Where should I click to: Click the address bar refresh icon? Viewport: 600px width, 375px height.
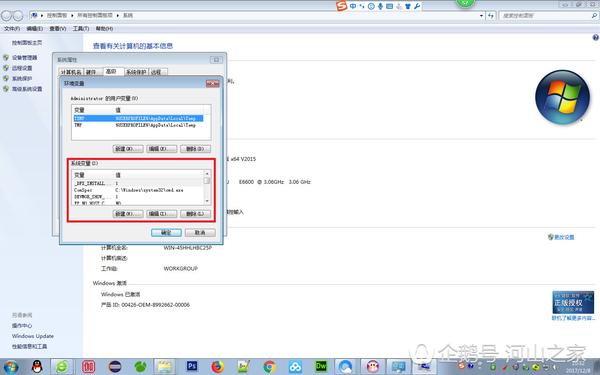pyautogui.click(x=491, y=16)
